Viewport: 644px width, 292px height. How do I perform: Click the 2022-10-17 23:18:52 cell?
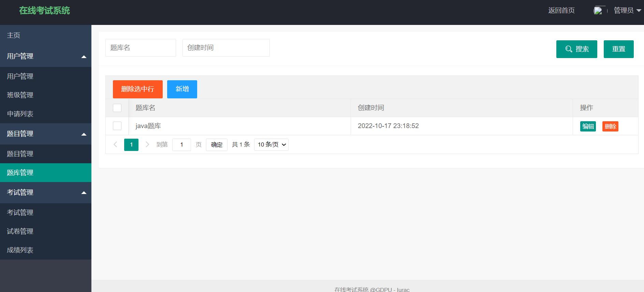click(462, 126)
